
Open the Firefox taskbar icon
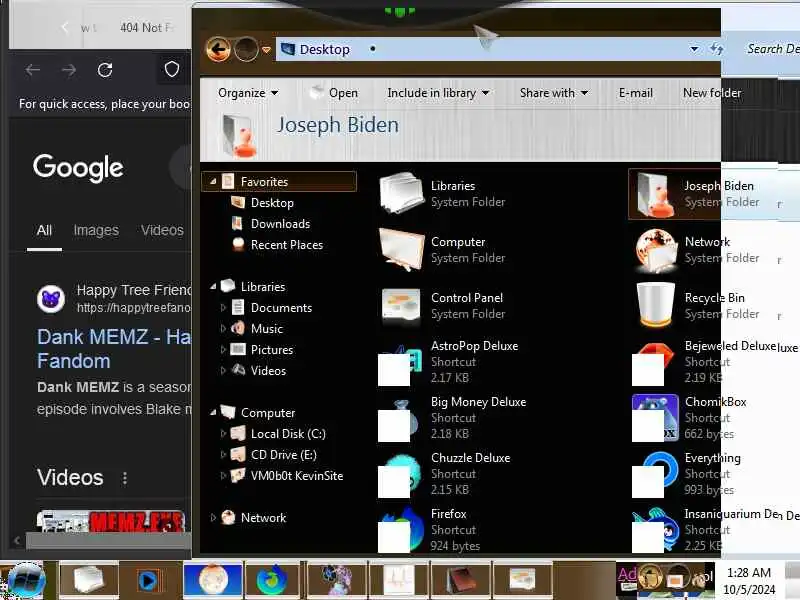click(271, 580)
